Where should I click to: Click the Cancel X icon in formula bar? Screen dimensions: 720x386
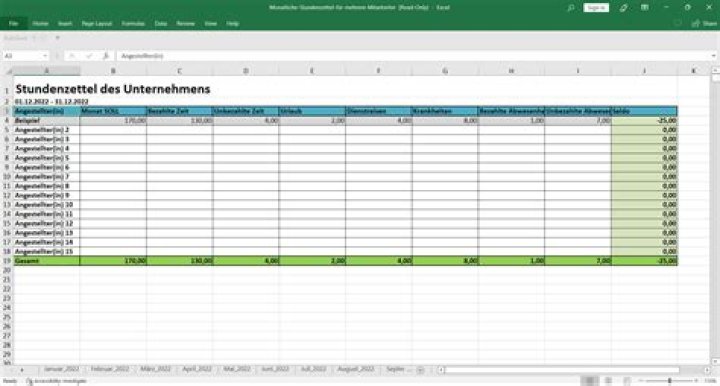pos(72,56)
